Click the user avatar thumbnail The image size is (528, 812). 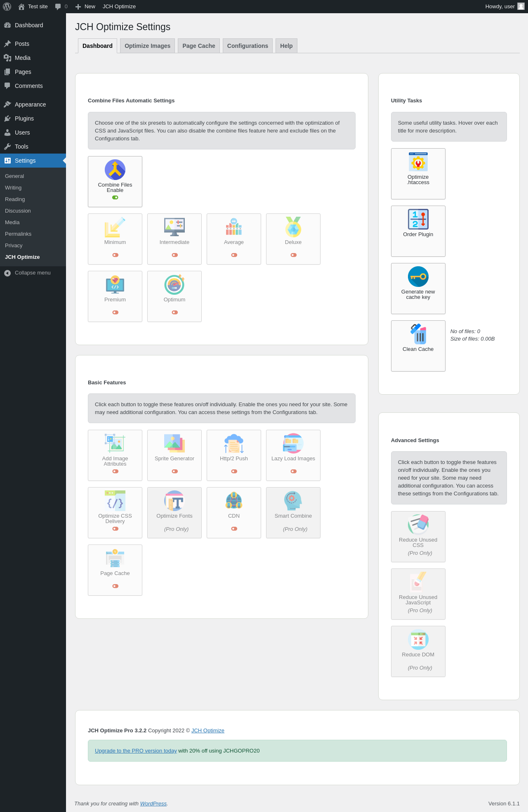[521, 6]
